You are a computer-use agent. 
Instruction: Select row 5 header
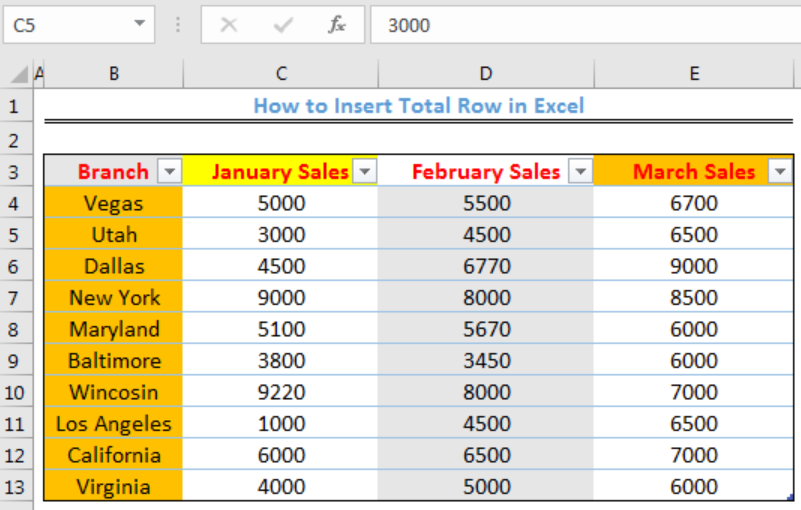14,235
